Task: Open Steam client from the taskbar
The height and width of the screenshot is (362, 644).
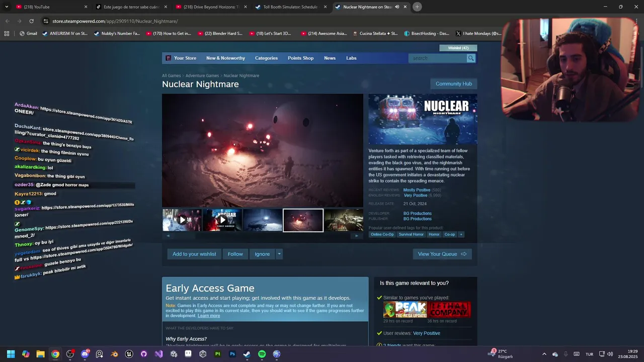Action: [x=247, y=354]
